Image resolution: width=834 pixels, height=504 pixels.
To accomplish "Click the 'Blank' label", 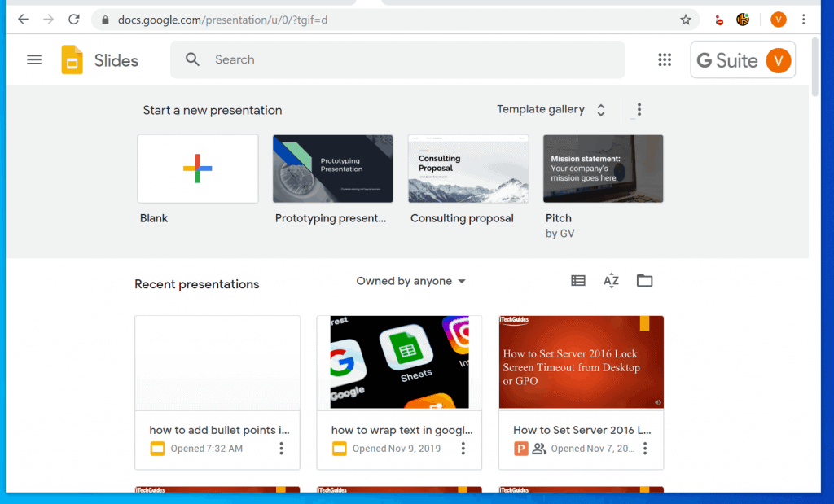I will click(154, 218).
